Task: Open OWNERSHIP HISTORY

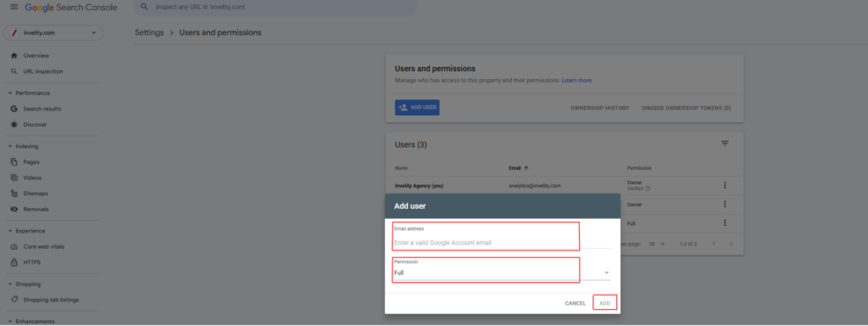Action: pyautogui.click(x=599, y=108)
